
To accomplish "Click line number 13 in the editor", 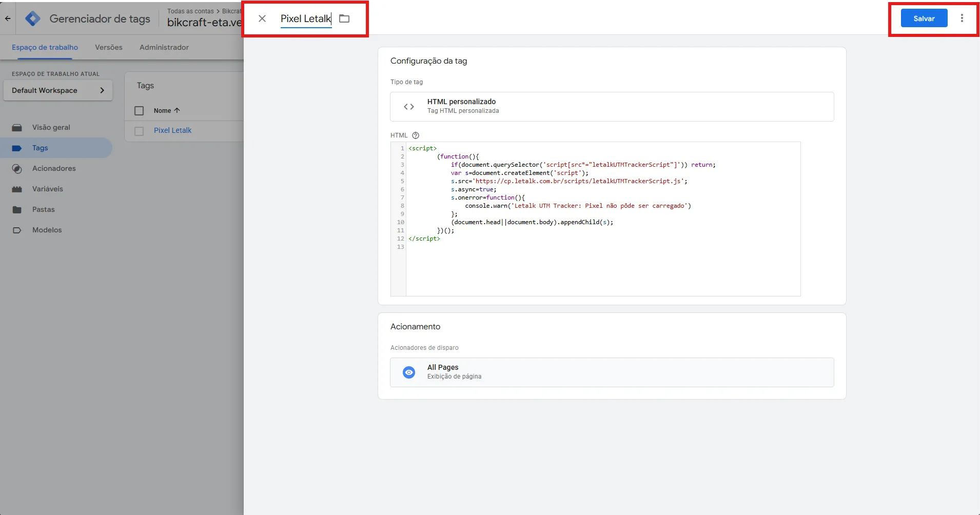I will click(401, 247).
